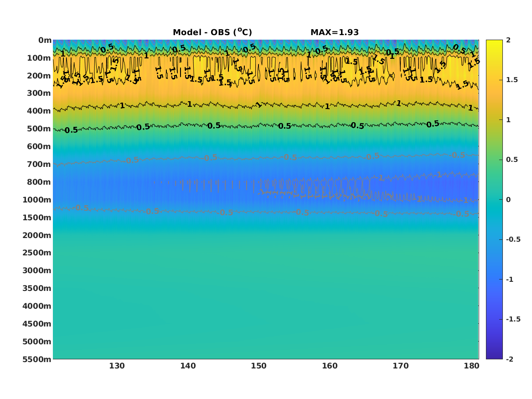The image size is (532, 399).
Task: Click the colorbar tick label '-1.5'
Action: tap(513, 319)
